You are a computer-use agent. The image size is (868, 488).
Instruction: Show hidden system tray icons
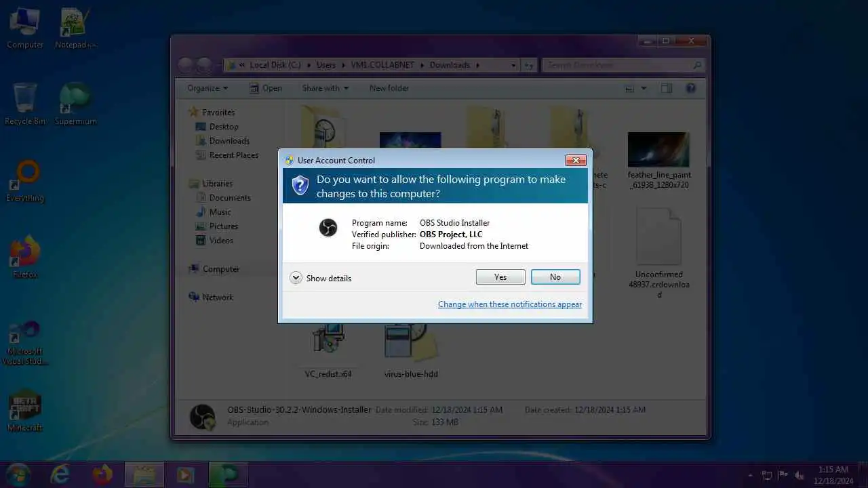pyautogui.click(x=749, y=475)
